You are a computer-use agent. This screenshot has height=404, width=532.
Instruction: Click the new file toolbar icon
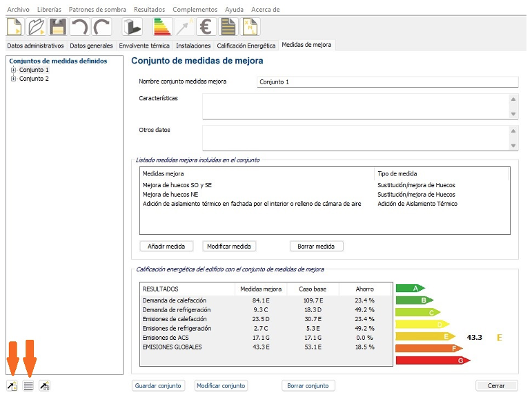click(x=15, y=27)
